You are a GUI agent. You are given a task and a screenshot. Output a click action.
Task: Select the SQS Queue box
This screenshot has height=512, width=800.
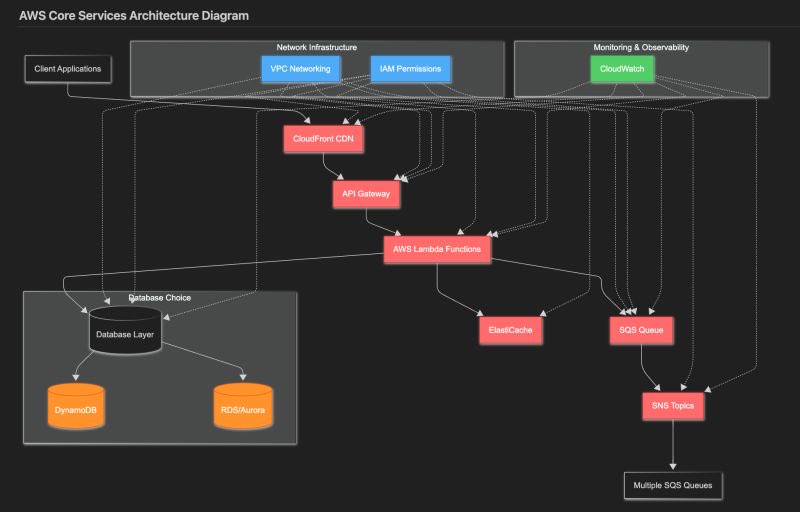[x=641, y=330]
